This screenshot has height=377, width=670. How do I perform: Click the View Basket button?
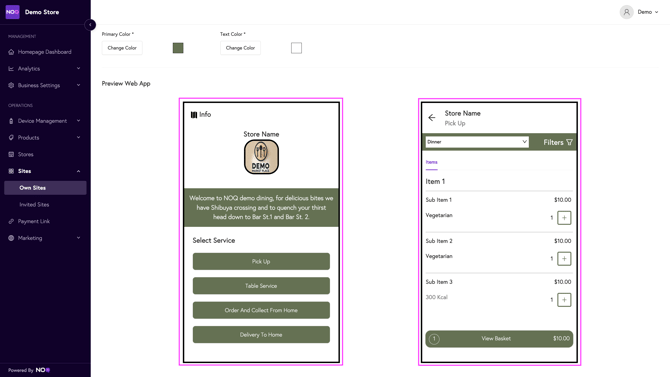499,339
